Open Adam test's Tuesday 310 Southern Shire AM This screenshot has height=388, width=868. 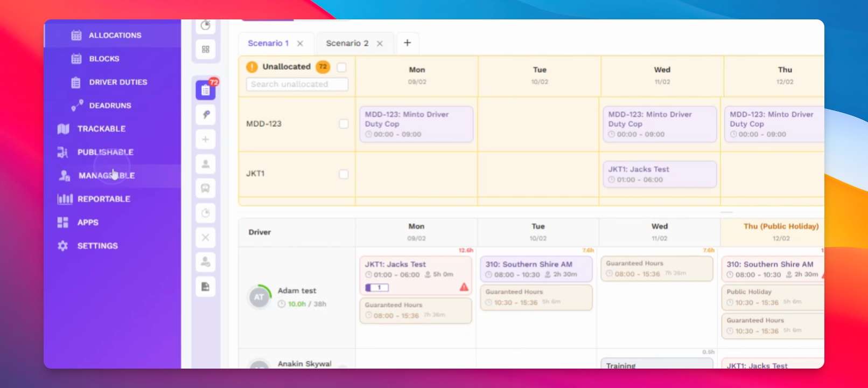pyautogui.click(x=536, y=269)
